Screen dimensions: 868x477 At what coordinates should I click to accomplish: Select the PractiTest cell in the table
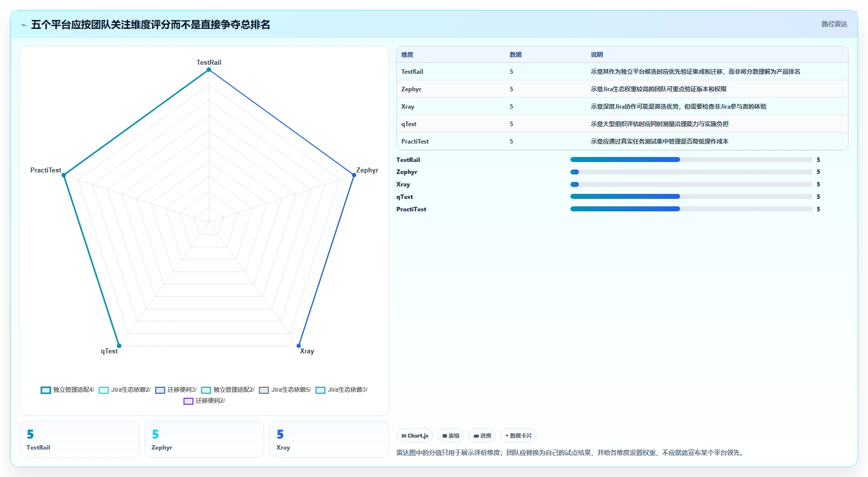pyautogui.click(x=415, y=142)
